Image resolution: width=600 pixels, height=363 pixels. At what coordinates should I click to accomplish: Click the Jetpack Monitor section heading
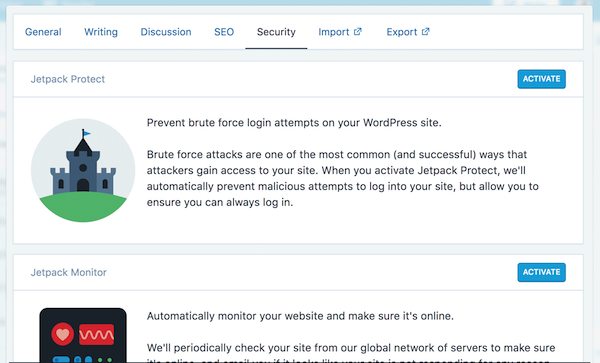tap(68, 272)
